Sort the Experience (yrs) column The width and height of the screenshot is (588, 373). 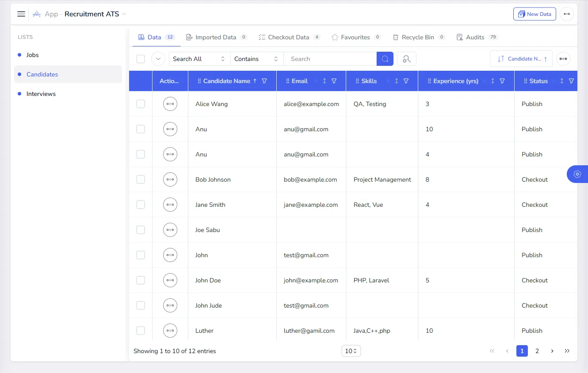click(493, 81)
